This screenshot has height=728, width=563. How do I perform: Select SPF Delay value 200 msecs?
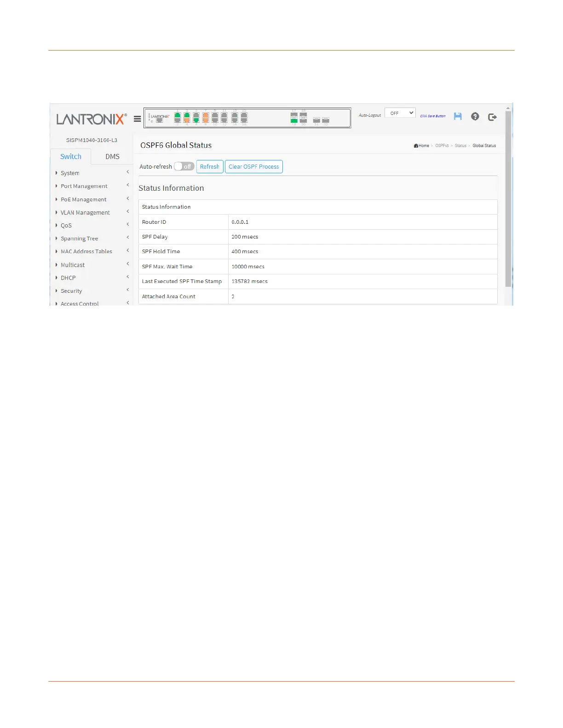pyautogui.click(x=245, y=237)
